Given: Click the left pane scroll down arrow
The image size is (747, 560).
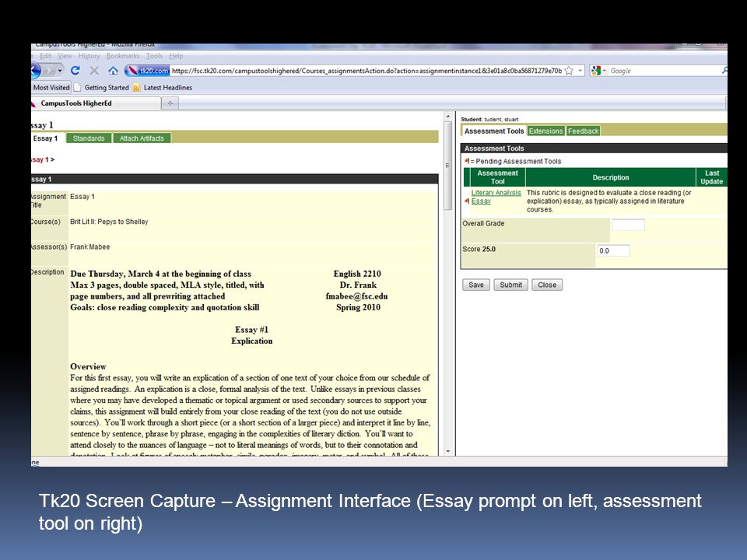Looking at the screenshot, I should coord(448,451).
